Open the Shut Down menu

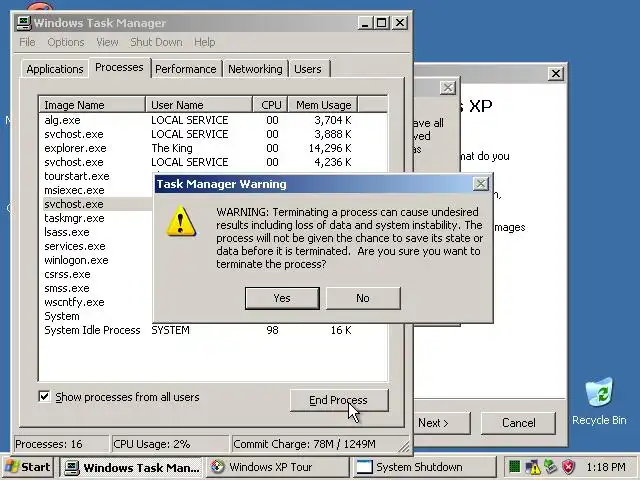156,42
